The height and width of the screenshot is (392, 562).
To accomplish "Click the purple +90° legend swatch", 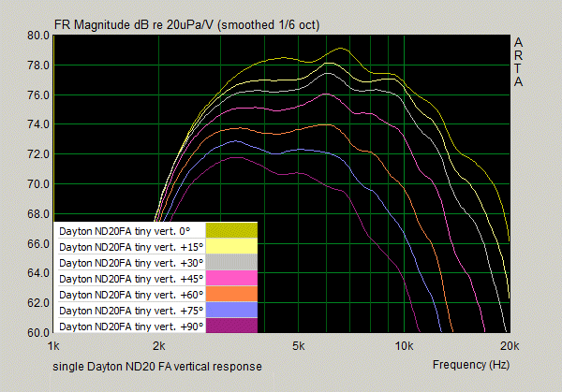I will coord(231,326).
